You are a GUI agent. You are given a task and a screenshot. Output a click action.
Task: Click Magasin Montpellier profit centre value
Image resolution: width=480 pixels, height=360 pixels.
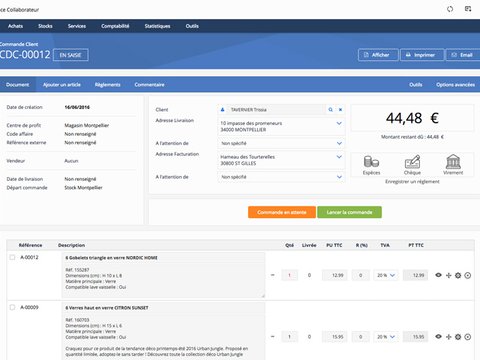(87, 125)
